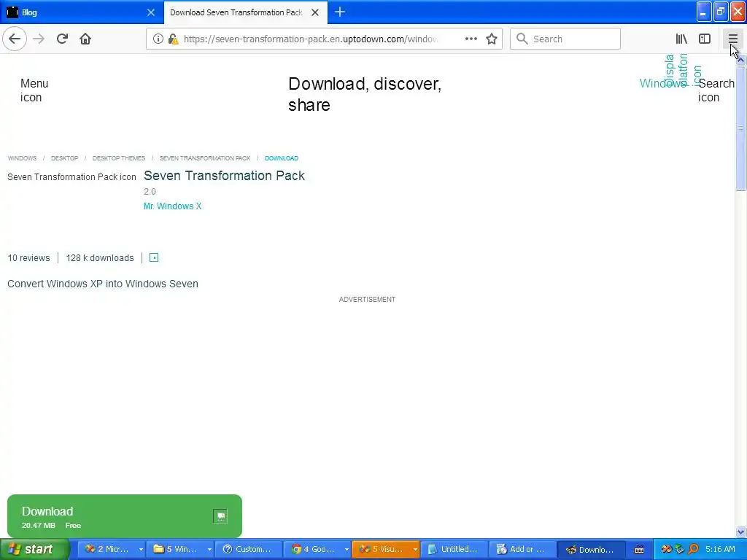
Task: Open the page actions three-dots menu
Action: click(x=471, y=39)
